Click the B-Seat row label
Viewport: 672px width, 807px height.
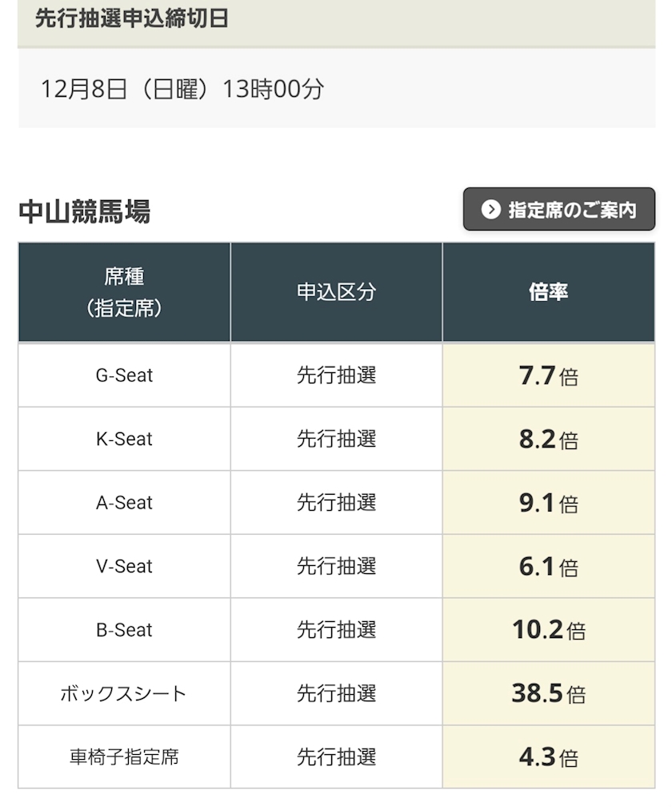[x=124, y=630]
